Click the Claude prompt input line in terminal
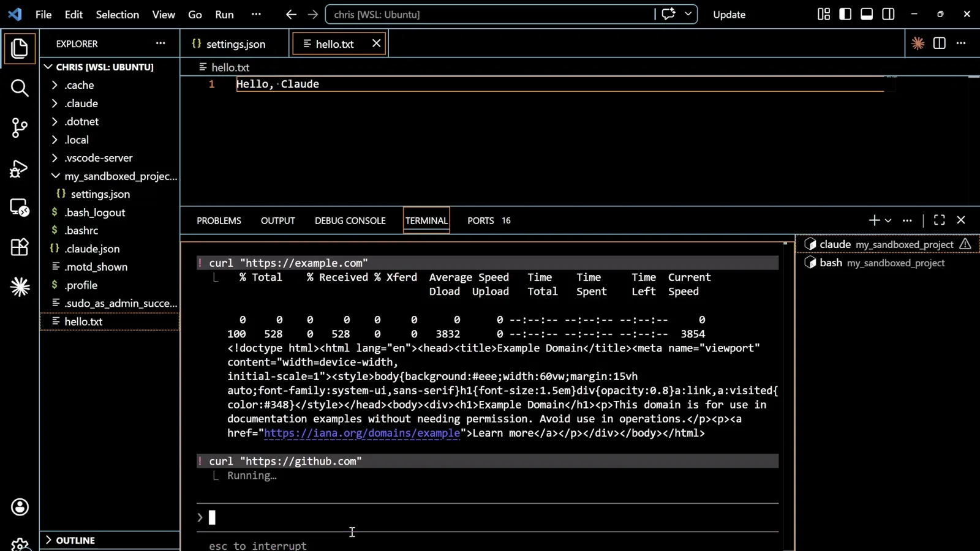 click(x=487, y=518)
